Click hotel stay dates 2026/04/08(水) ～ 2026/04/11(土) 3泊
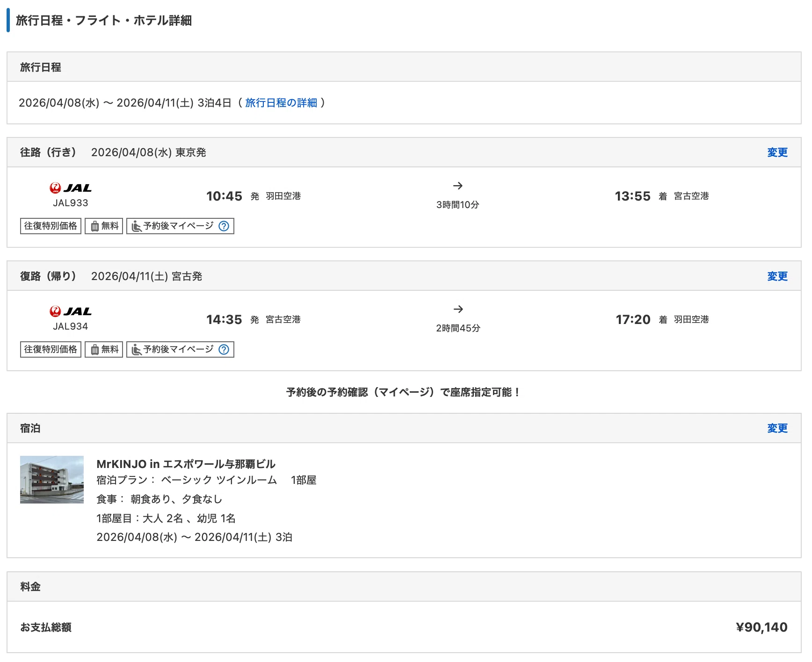The width and height of the screenshot is (812, 662). (x=195, y=537)
